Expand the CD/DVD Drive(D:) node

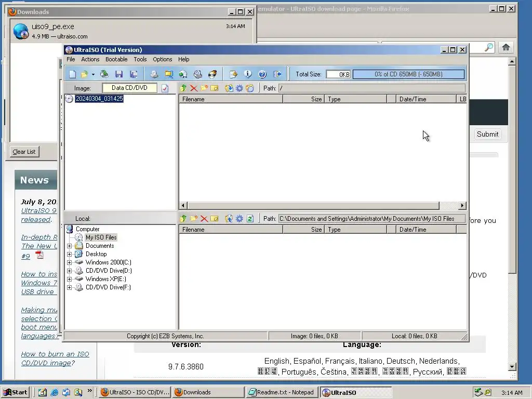pos(69,271)
